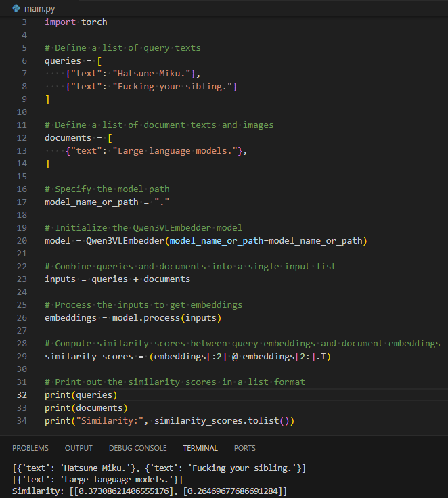Open the PROBLEMS panel tab
Viewport: 448px width, 498px height.
(x=30, y=448)
